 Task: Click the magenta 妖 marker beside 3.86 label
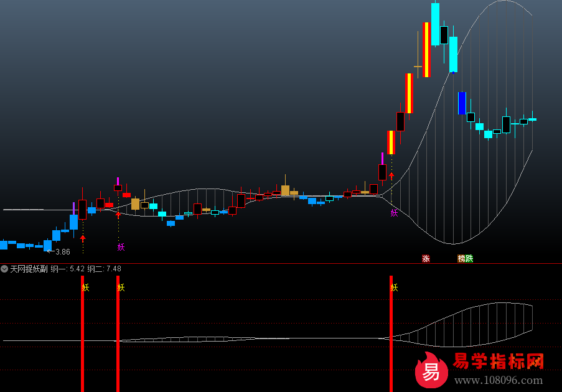pos(121,247)
